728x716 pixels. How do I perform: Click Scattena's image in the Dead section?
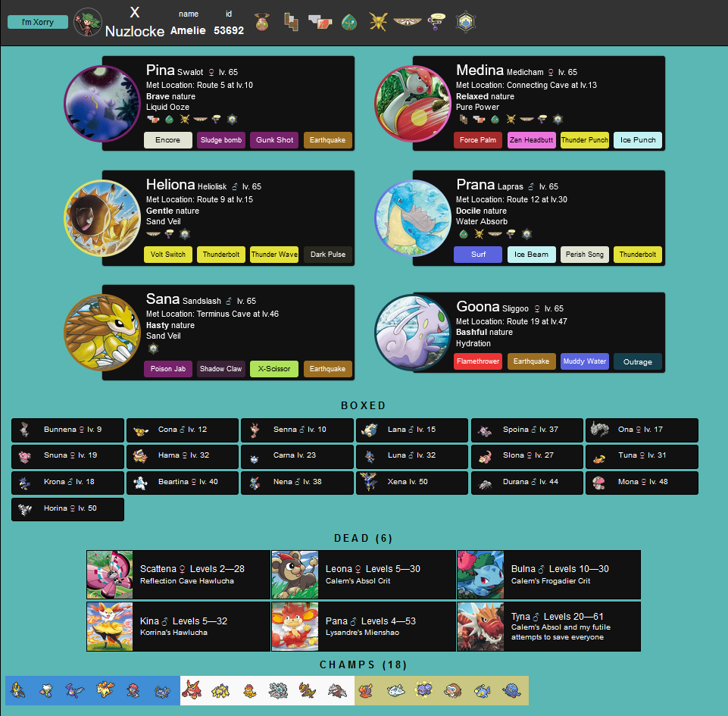click(x=110, y=575)
